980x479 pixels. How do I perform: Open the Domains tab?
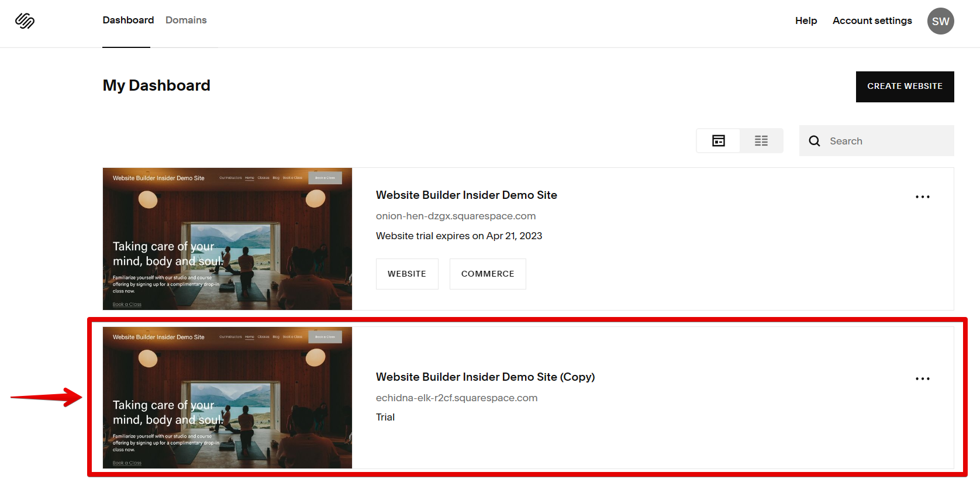(x=186, y=20)
